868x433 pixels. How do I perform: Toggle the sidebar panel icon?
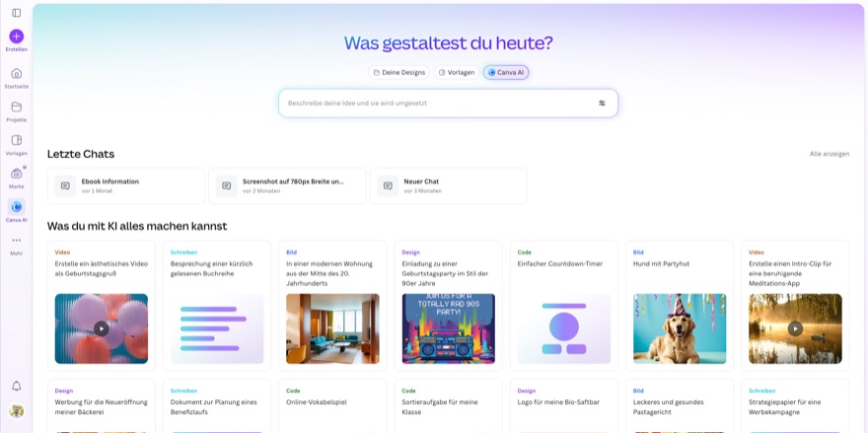(17, 13)
